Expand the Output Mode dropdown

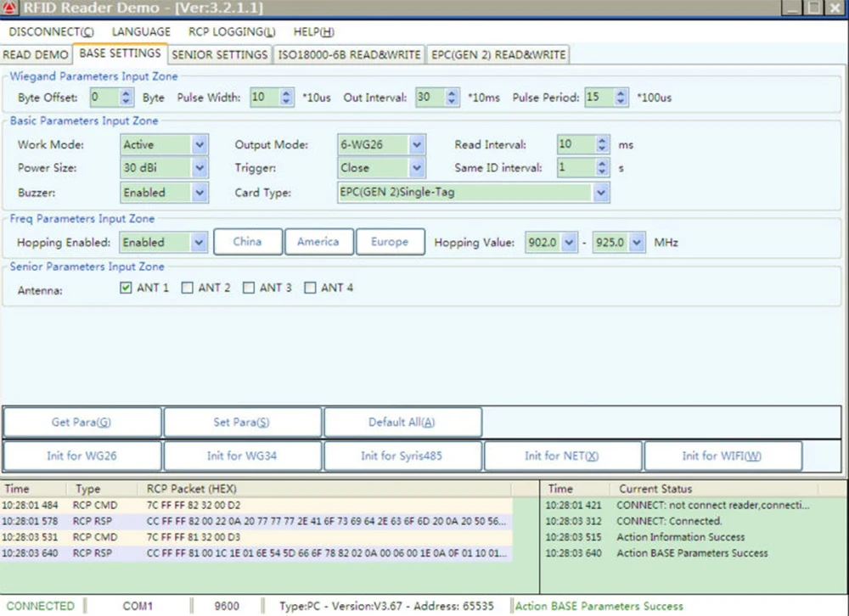pyautogui.click(x=417, y=145)
